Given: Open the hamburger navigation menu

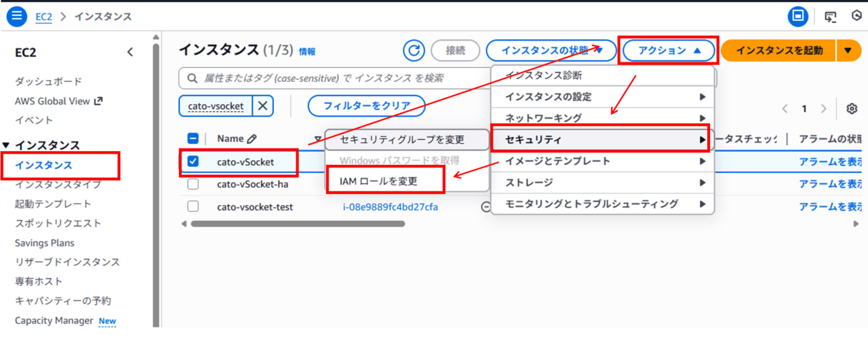Looking at the screenshot, I should point(16,16).
